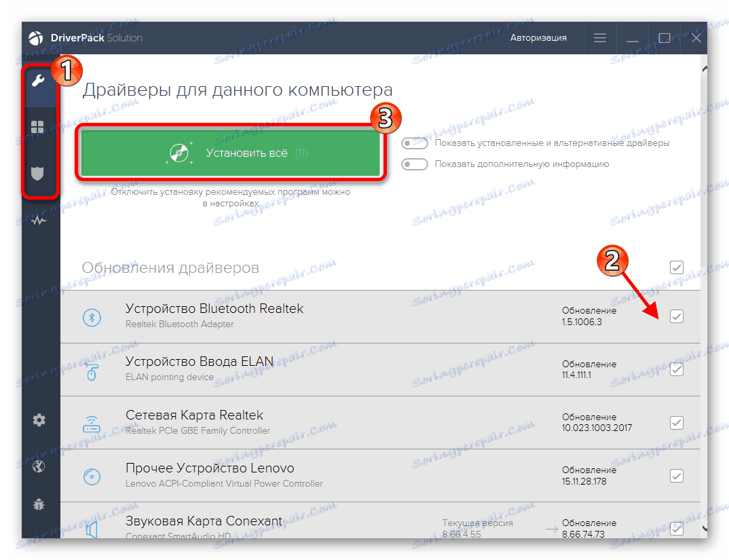Viewport: 729px width, 560px height.
Task: Uncheck the Conexant sound card checkbox
Action: 677,528
